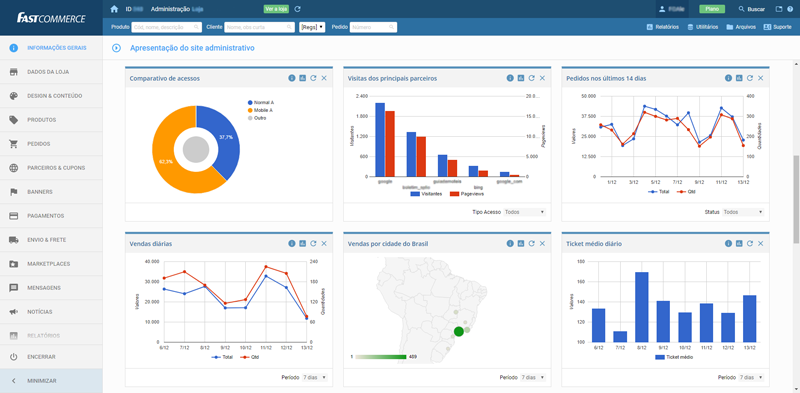Viewport: 800px width, 393px height.
Task: Refresh the Ticket médio diário chart
Action: click(750, 243)
